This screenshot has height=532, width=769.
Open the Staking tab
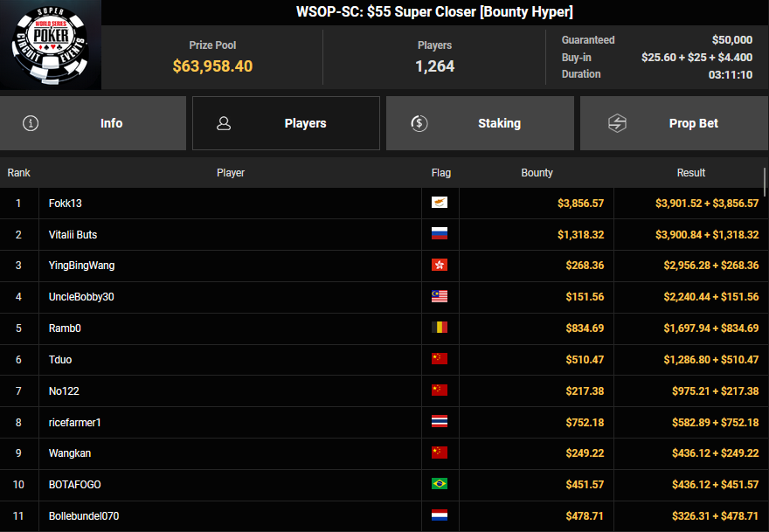click(x=480, y=123)
